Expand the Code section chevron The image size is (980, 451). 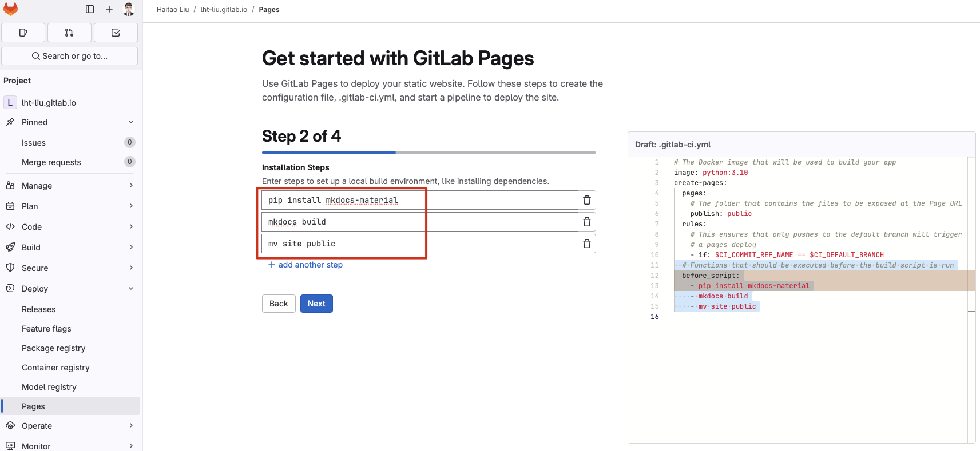pyautogui.click(x=131, y=227)
